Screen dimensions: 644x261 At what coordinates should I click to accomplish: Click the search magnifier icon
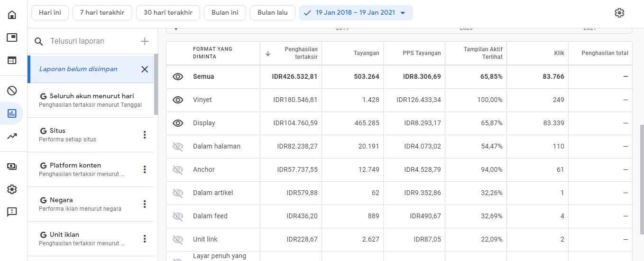[x=39, y=42]
